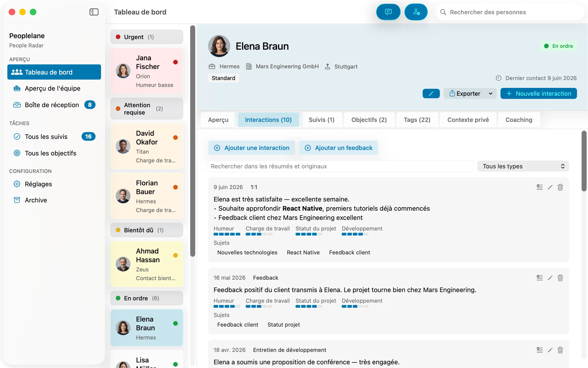
Task: Edit the 18 avr. 2026 entry
Action: click(x=550, y=350)
